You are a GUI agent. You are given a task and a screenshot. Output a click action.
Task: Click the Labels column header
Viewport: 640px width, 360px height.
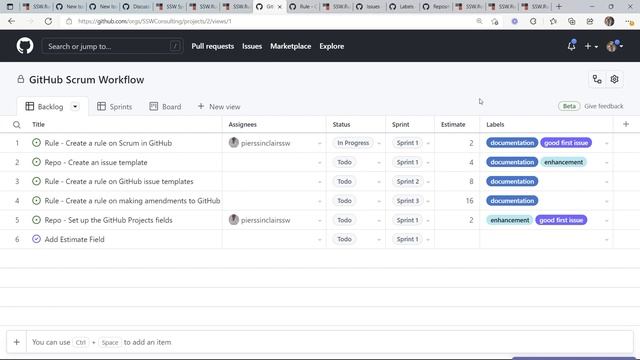(x=495, y=124)
